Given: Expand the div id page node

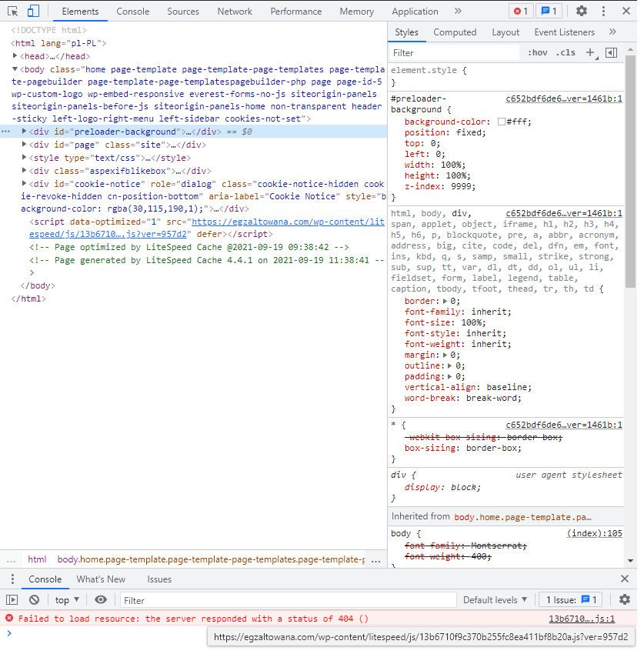Looking at the screenshot, I should click(24, 145).
